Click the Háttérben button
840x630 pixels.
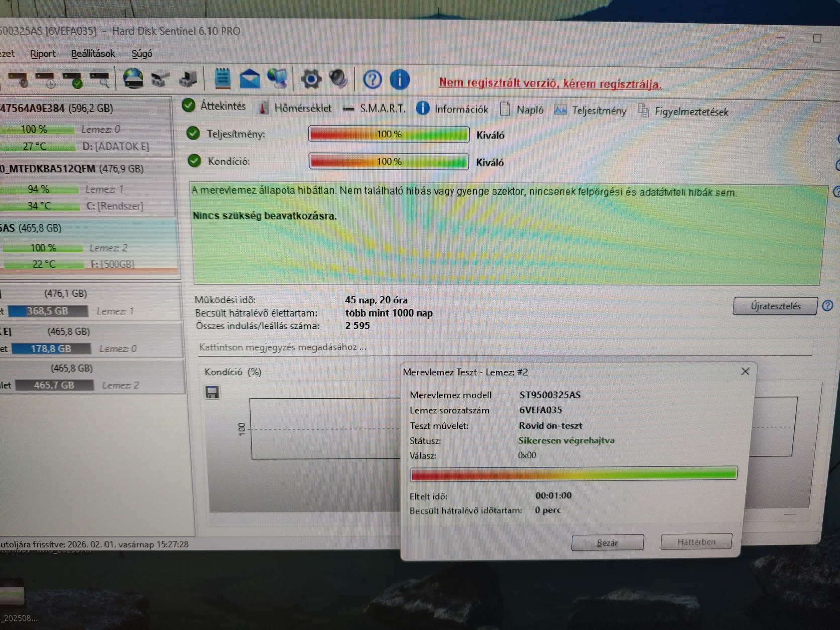tap(696, 542)
